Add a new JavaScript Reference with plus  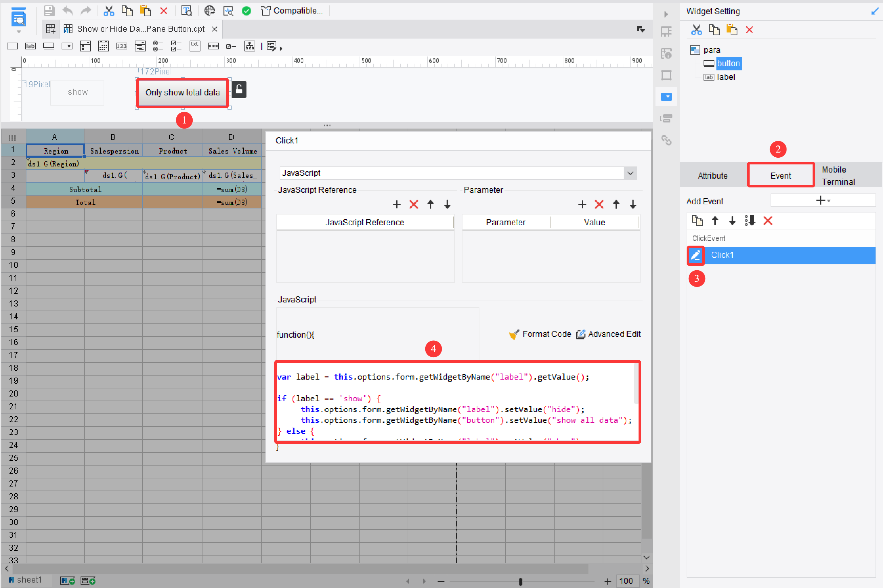396,204
